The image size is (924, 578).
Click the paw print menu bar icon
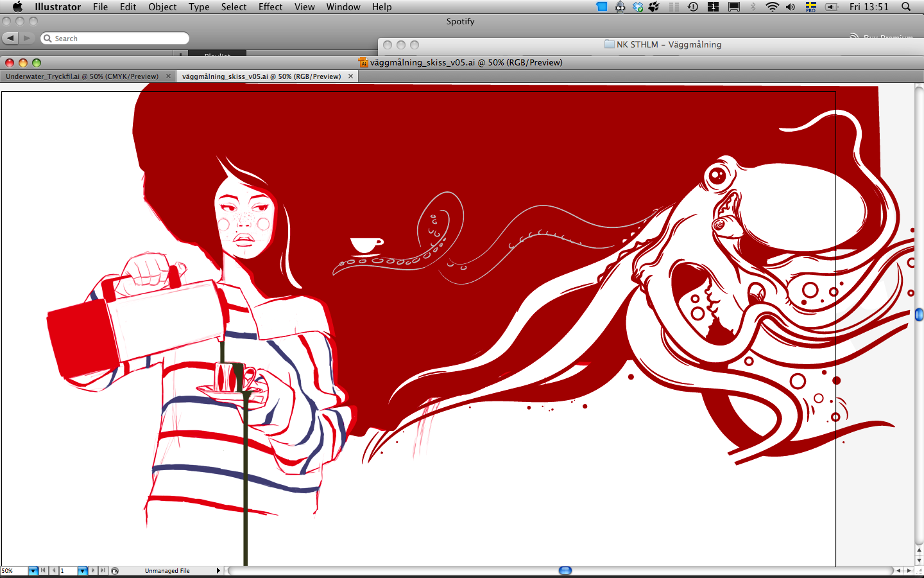pyautogui.click(x=654, y=7)
